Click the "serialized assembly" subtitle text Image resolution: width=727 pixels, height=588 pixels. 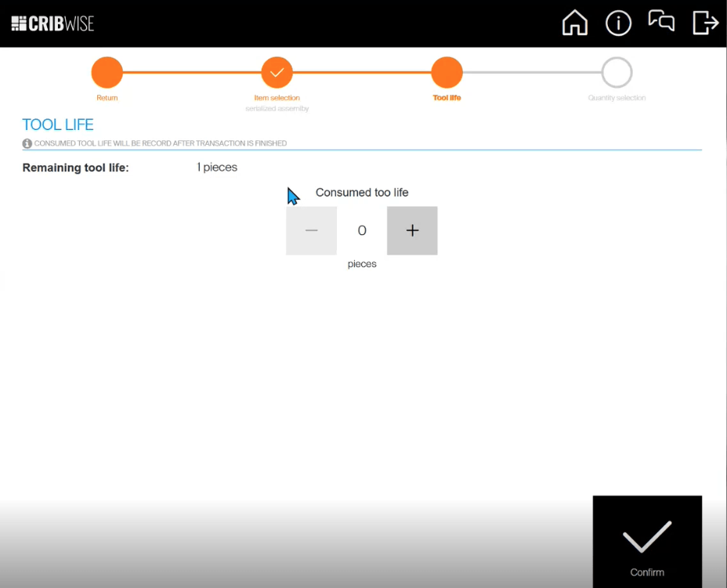[x=277, y=109]
